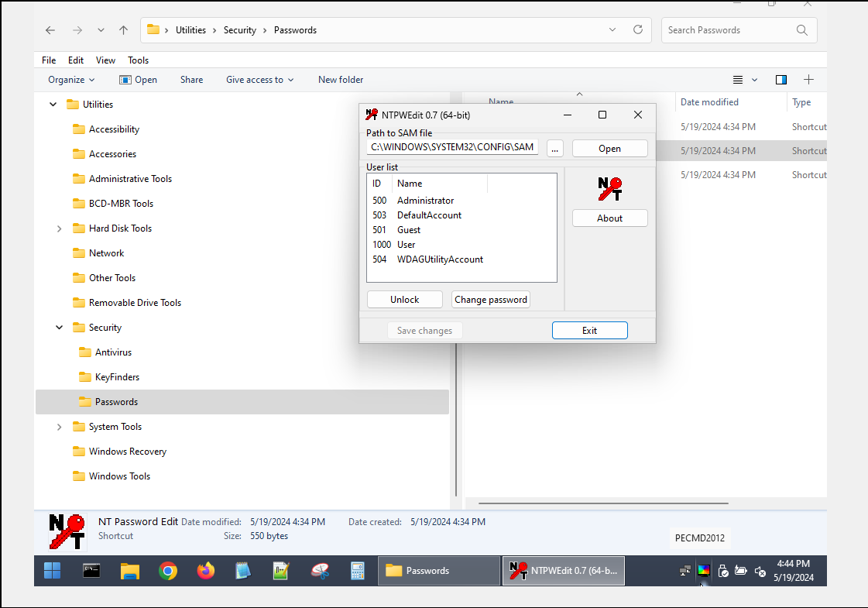
Task: Click the plus icon in the Explorer toolbar
Action: pos(808,80)
